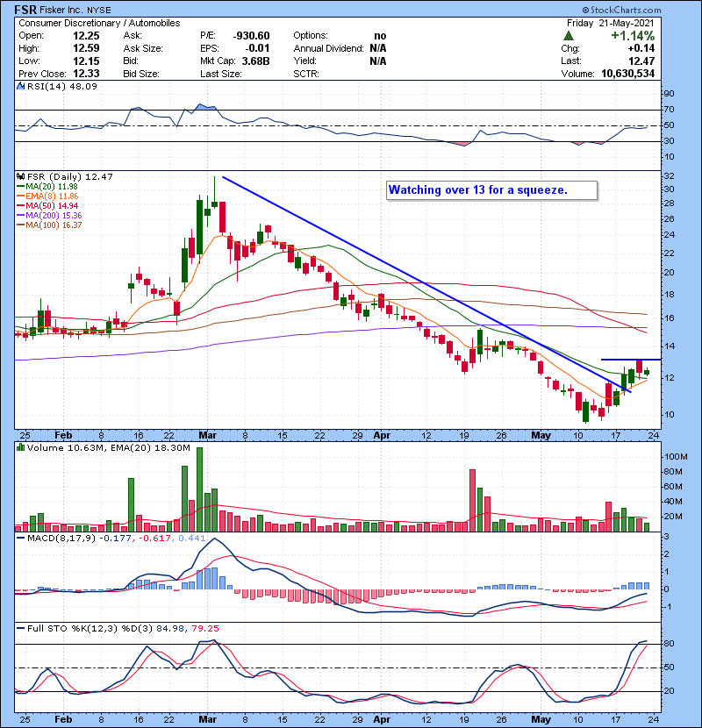Screen dimensions: 702x728
Task: Select the Low value 12.15
Action: [86, 61]
